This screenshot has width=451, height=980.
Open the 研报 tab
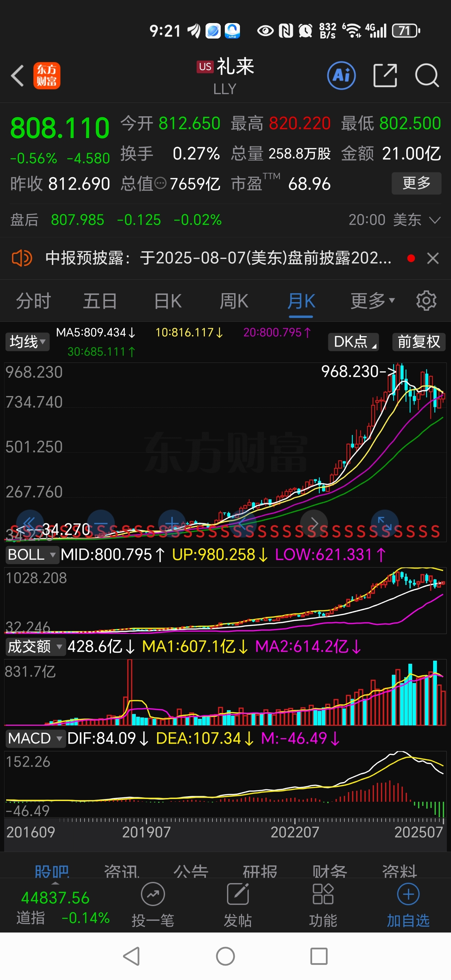point(260,871)
